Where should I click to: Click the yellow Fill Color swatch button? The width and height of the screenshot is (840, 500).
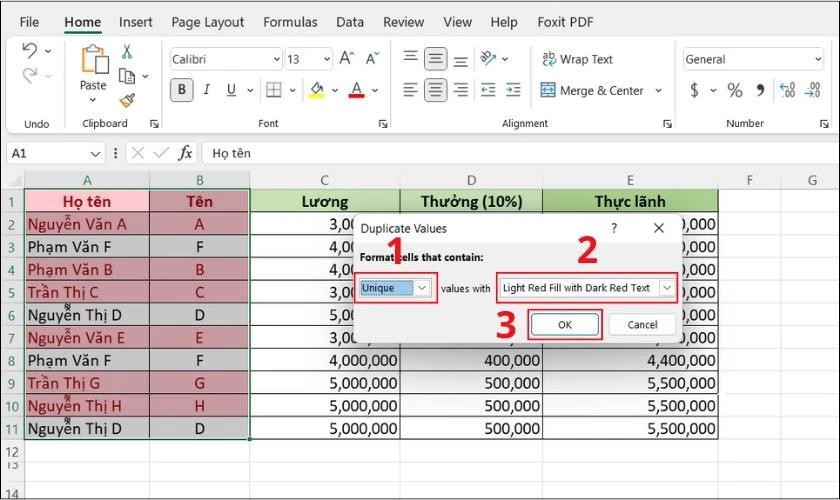coord(317,91)
